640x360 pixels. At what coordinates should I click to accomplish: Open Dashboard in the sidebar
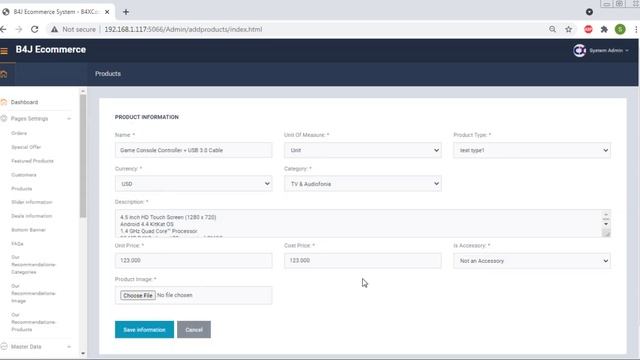pos(24,102)
